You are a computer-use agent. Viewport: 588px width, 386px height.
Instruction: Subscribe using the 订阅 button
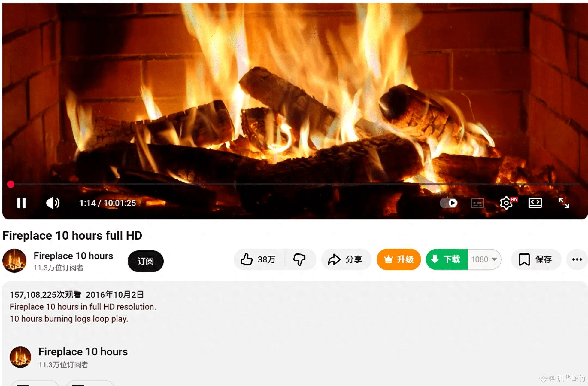146,261
